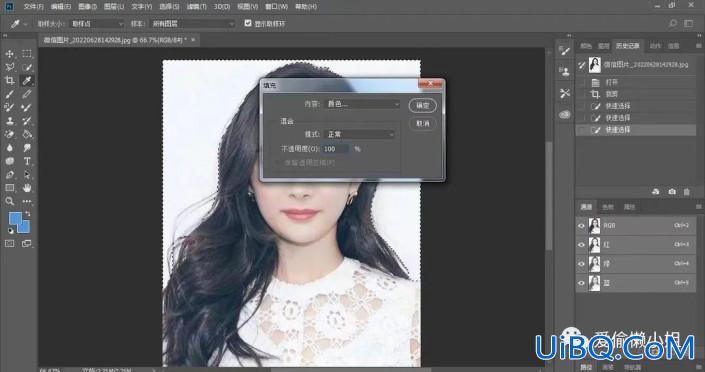The width and height of the screenshot is (705, 372).
Task: Select the Path Selection tool
Action: pyautogui.click(x=27, y=175)
